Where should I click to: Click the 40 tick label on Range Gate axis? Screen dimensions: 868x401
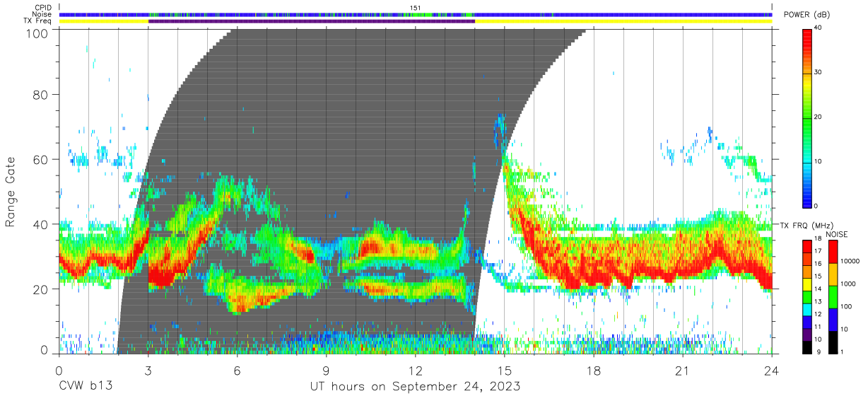pos(41,224)
